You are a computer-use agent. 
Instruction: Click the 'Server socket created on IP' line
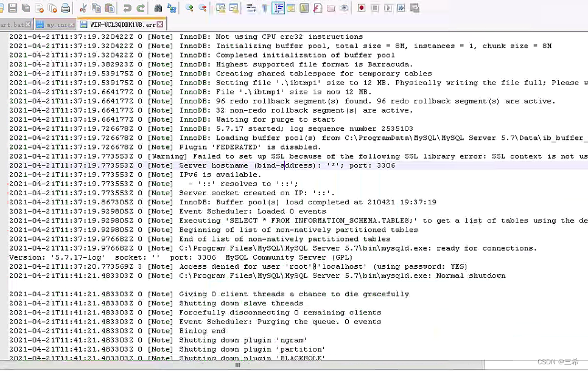(x=172, y=193)
